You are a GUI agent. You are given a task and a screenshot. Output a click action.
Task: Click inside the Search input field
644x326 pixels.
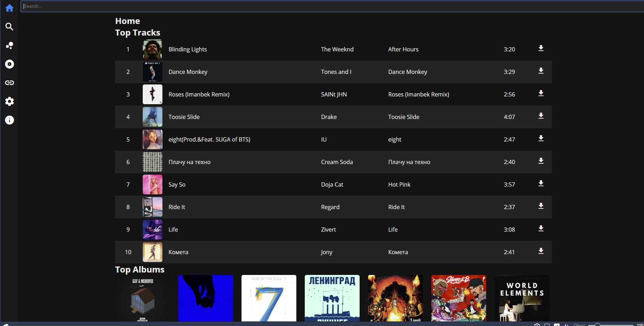click(x=316, y=6)
